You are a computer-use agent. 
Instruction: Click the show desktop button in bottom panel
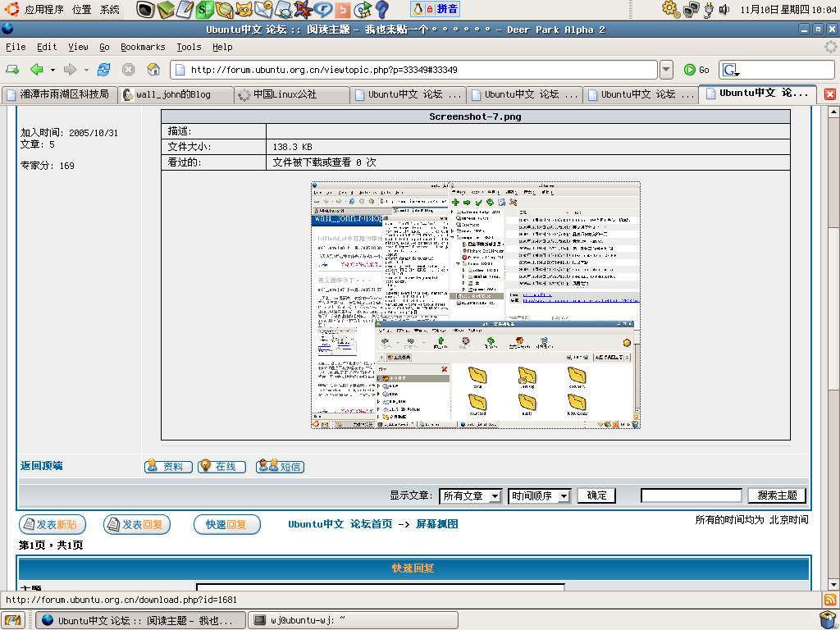click(x=13, y=620)
